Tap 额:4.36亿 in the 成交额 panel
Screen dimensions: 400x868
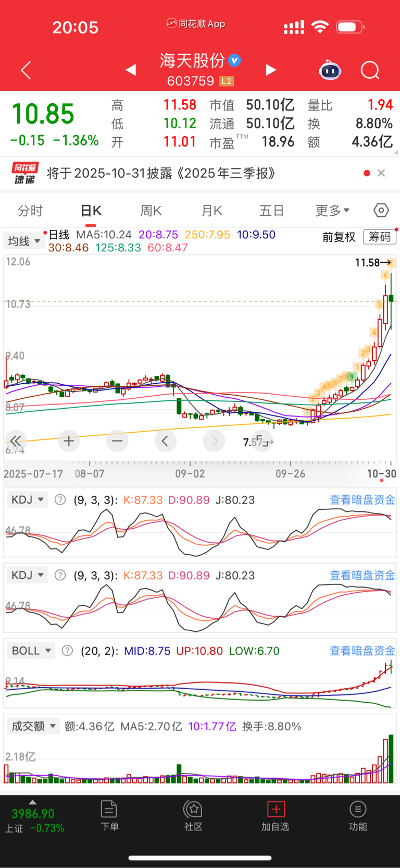point(90,726)
